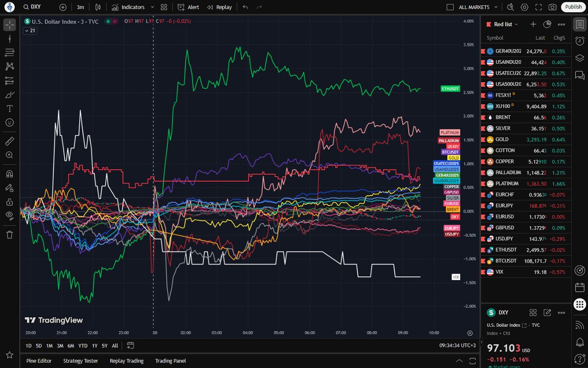Open the emoji icons tool
Image resolution: width=588 pixels, height=368 pixels.
[x=10, y=122]
